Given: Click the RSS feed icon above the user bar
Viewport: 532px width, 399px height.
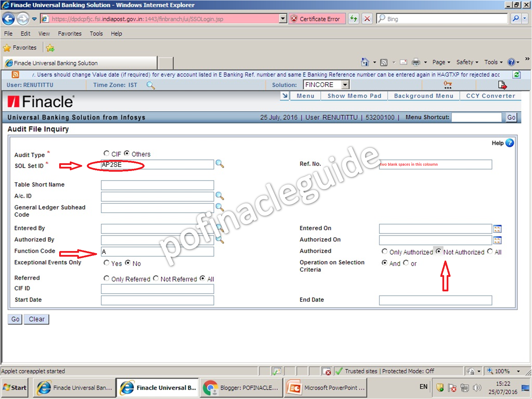Looking at the screenshot, I should [x=15, y=74].
